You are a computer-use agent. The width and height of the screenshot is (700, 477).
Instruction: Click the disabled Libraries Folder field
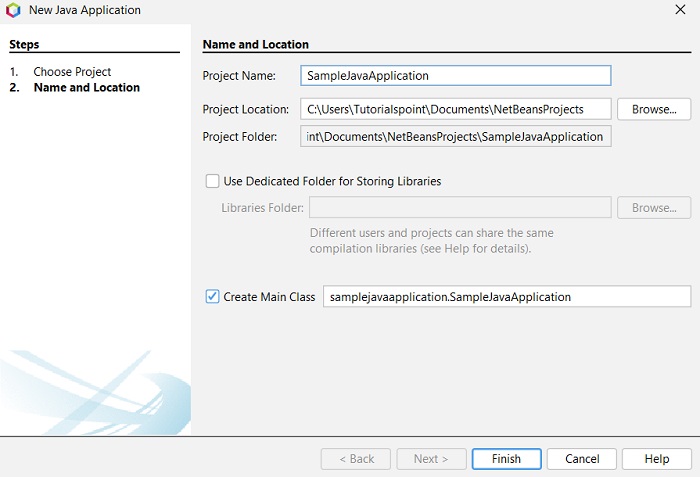coord(460,208)
